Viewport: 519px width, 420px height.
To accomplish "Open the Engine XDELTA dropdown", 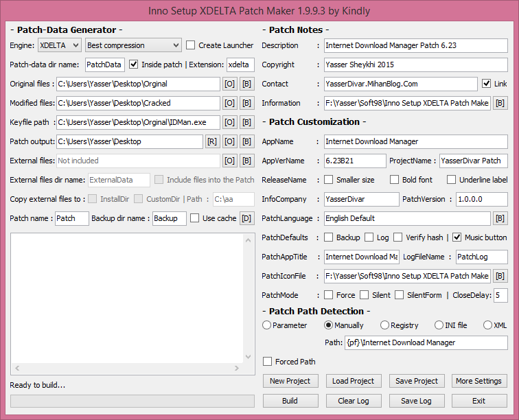I will (60, 45).
